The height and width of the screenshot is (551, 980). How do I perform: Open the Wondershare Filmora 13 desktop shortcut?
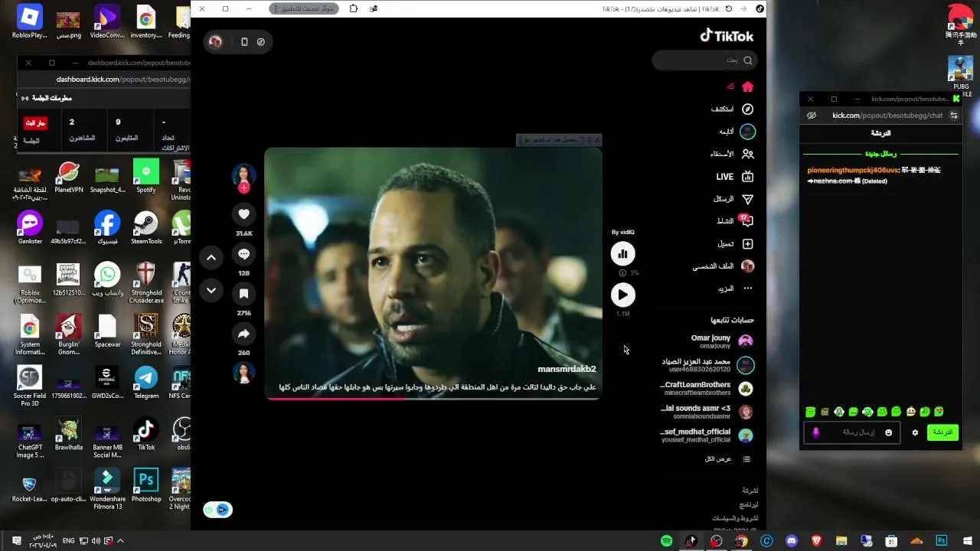pyautogui.click(x=107, y=489)
